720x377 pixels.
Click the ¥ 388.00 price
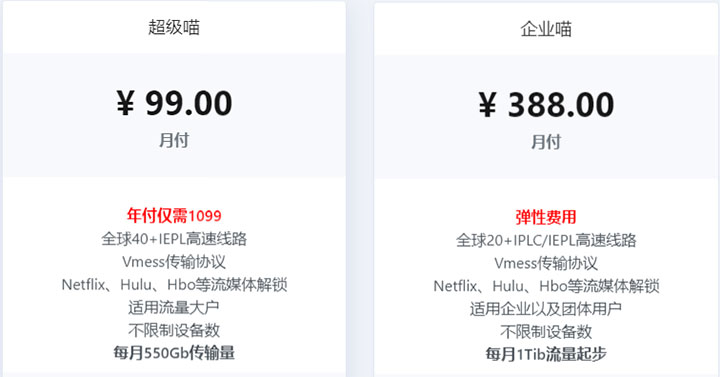pos(546,105)
